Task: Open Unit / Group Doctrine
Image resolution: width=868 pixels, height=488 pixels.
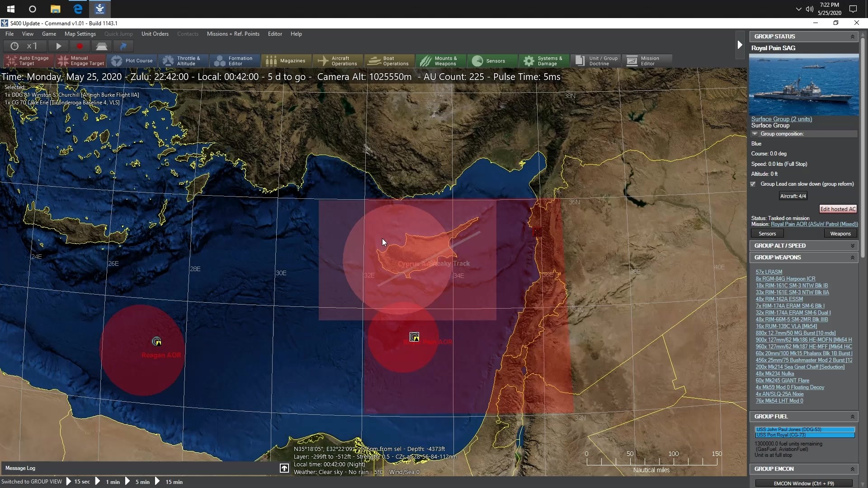Action: pyautogui.click(x=596, y=61)
